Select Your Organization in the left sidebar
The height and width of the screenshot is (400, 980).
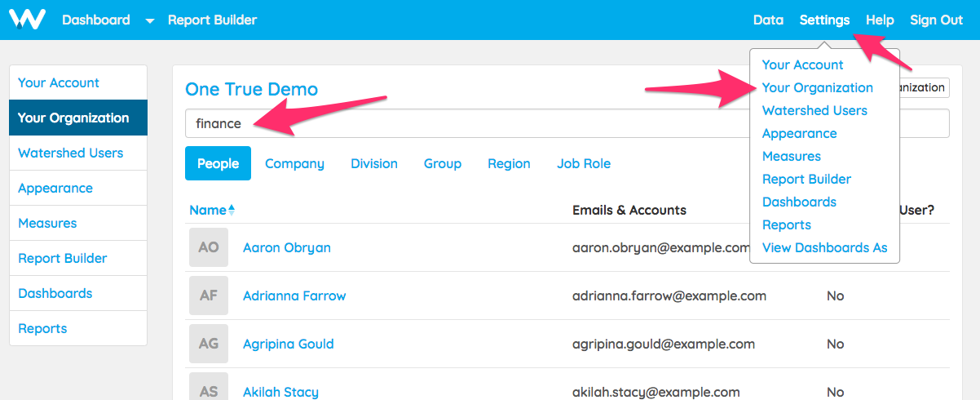click(x=78, y=118)
